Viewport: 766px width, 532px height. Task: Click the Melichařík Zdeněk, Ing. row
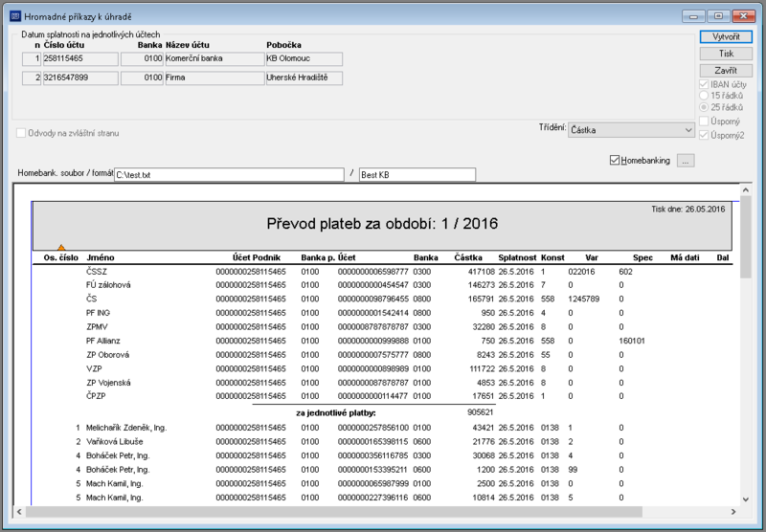(126, 428)
